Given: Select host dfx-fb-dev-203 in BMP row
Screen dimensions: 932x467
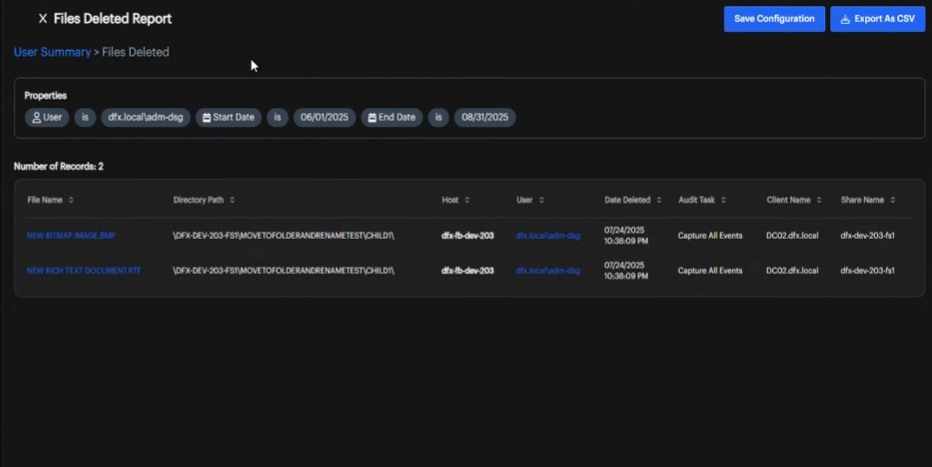Looking at the screenshot, I should 467,236.
